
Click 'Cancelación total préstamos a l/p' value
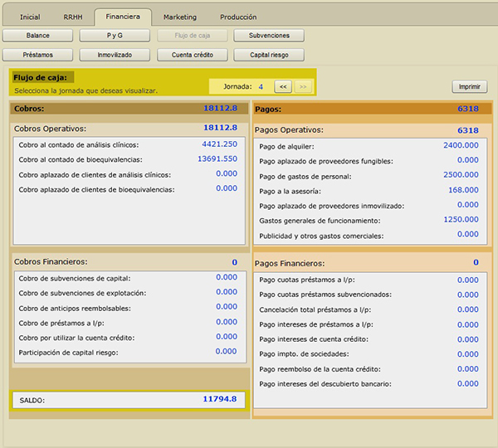click(468, 309)
